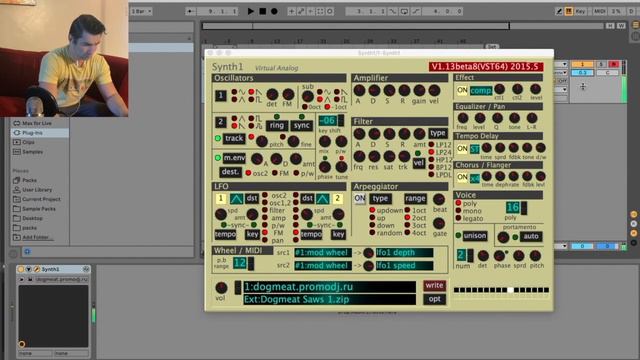The image size is (640, 360).
Task: Toggle the m.env modulation envelope button
Action: pos(234,158)
